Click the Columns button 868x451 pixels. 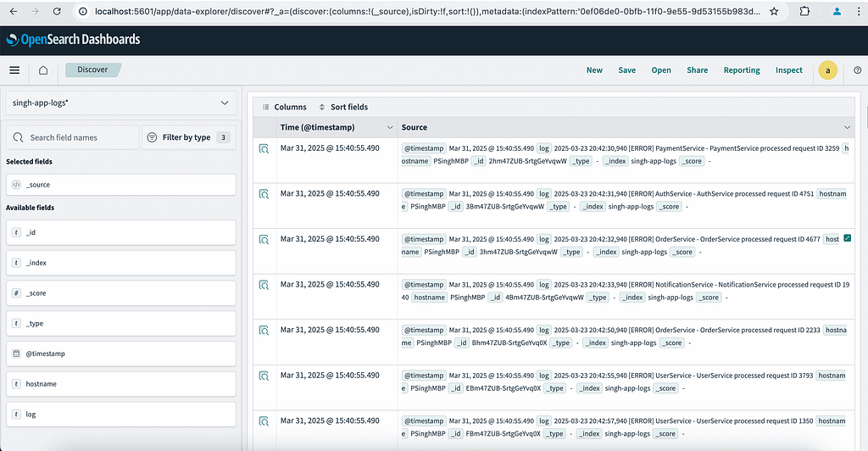[285, 107]
